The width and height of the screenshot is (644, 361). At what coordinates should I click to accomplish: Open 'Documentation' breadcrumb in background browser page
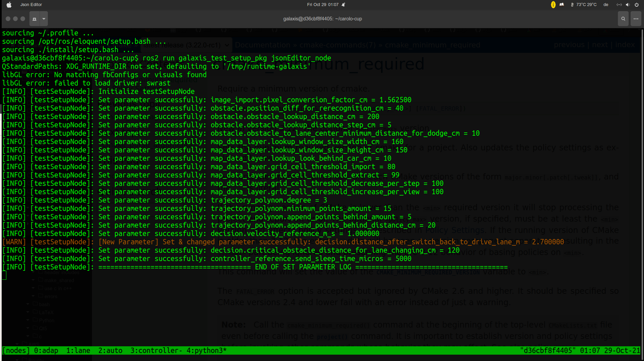263,45
